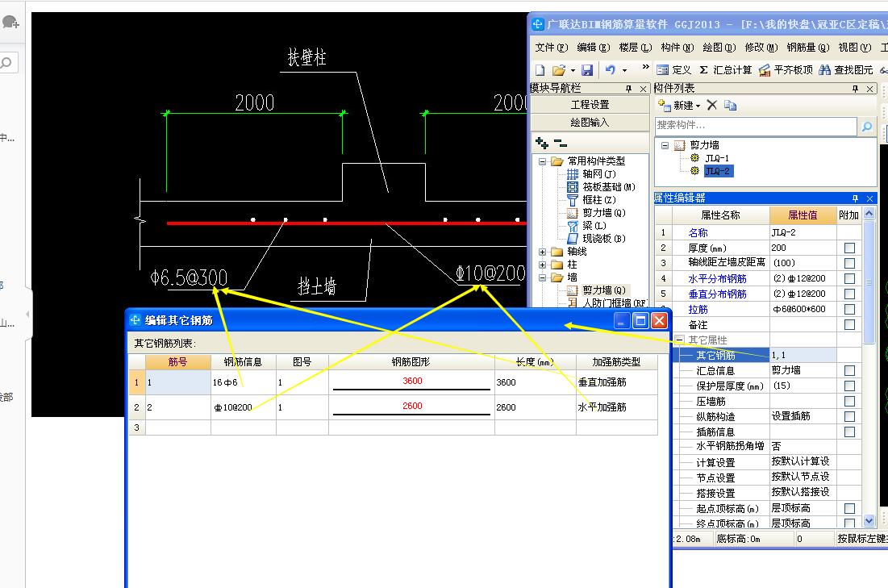
Task: Open the 新建 dropdown in 构件列表
Action: point(698,106)
